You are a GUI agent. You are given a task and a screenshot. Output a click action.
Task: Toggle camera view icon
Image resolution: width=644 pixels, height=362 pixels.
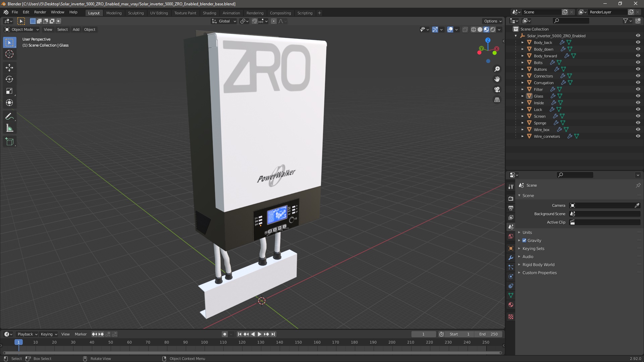497,89
